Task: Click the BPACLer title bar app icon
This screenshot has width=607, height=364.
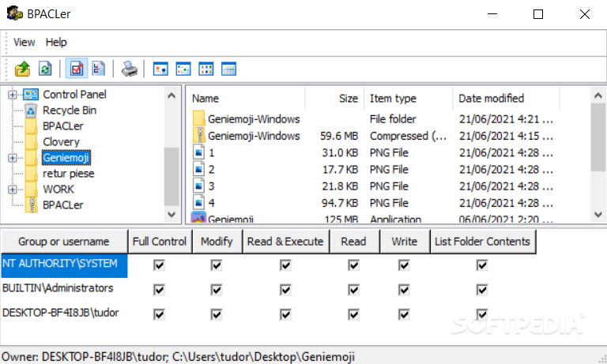Action: coord(15,13)
